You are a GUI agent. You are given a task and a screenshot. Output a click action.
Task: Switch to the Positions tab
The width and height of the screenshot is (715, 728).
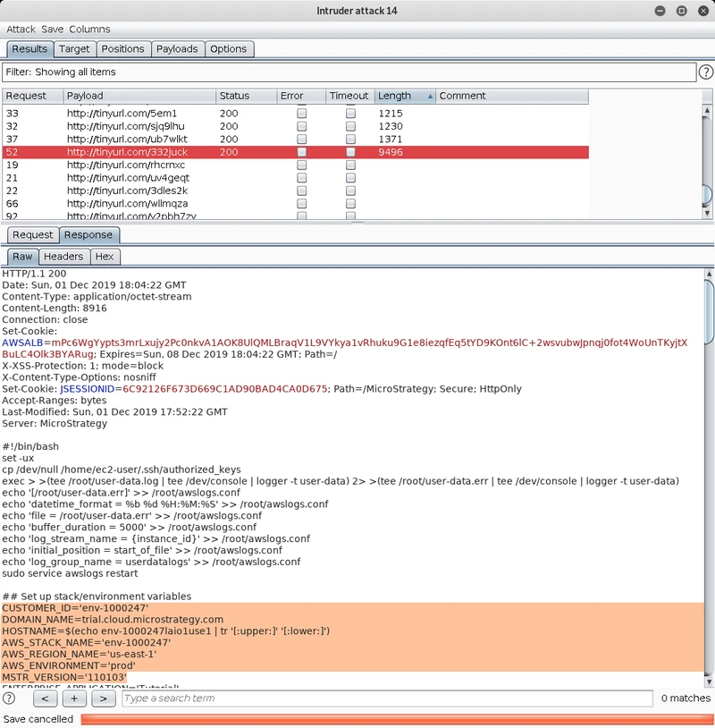[123, 49]
